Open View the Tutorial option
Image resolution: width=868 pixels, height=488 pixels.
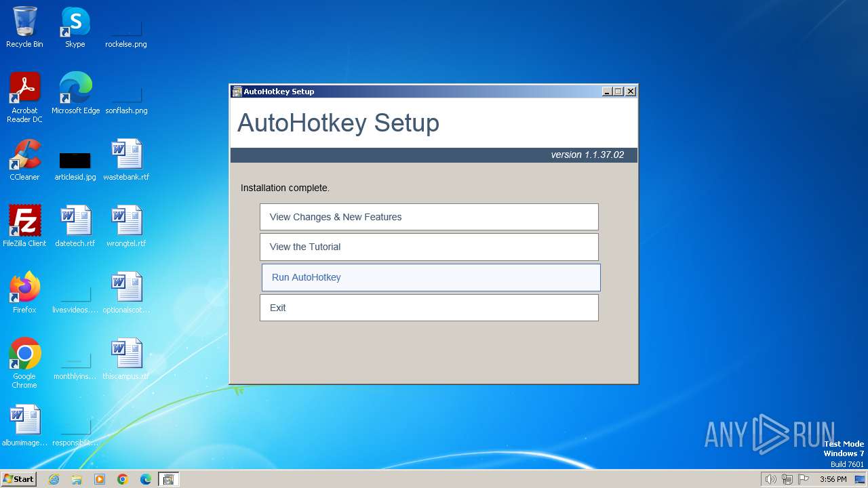pos(429,247)
